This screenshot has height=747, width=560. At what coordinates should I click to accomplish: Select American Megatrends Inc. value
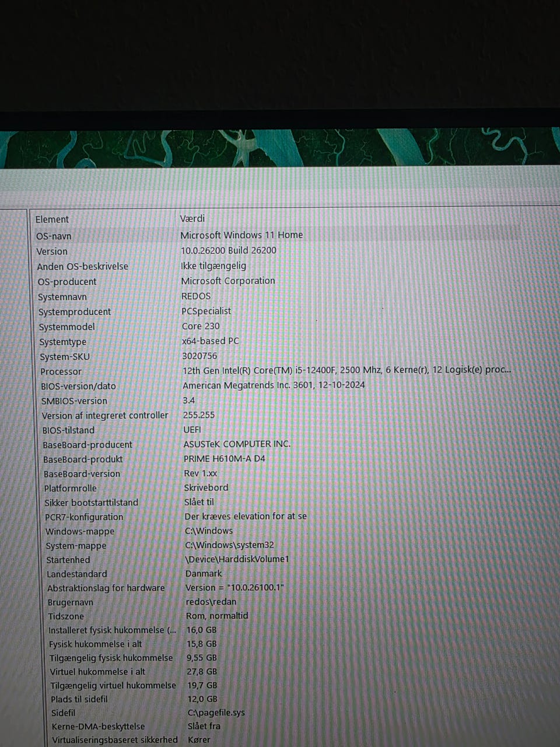pyautogui.click(x=274, y=385)
